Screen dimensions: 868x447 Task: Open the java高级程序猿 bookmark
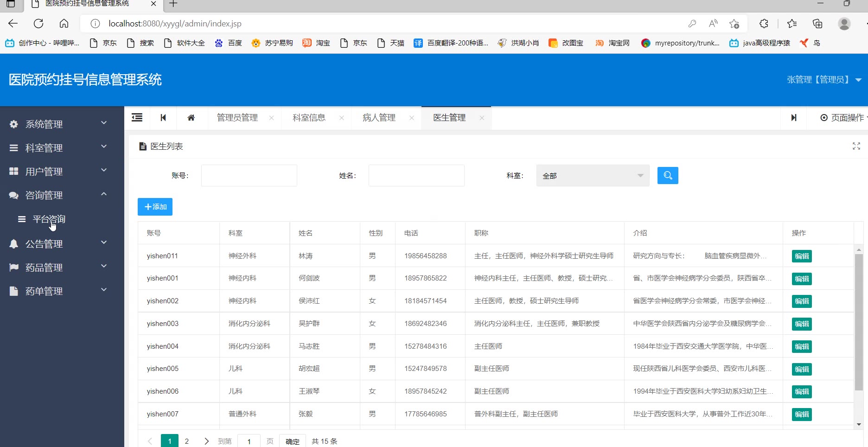click(x=759, y=43)
